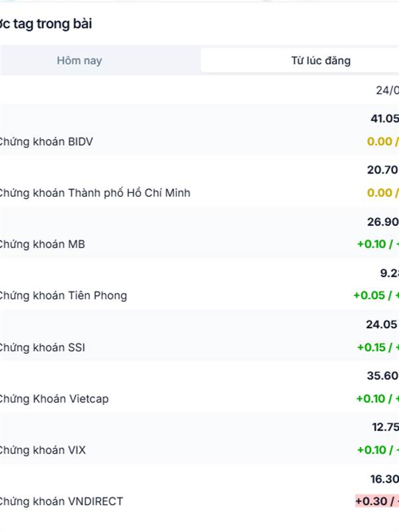Click the tag trong bài section heading
This screenshot has width=399, height=532.
tap(46, 24)
